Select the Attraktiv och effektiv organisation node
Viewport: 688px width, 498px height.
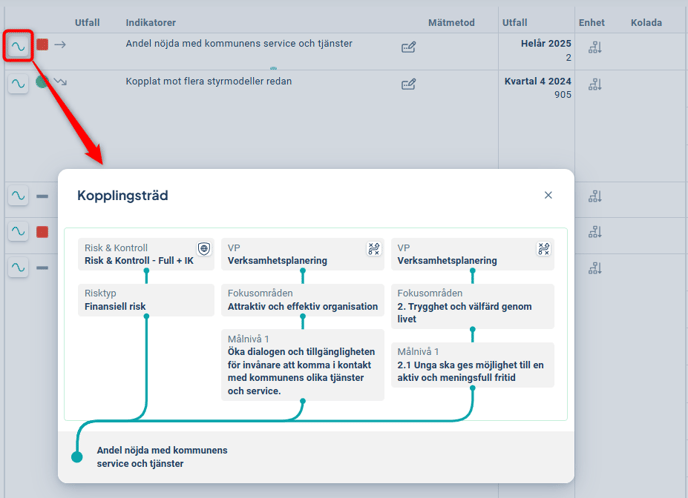tap(302, 300)
